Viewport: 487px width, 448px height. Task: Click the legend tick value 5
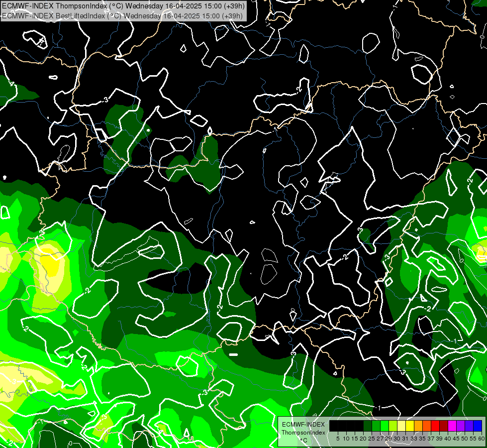338,439
